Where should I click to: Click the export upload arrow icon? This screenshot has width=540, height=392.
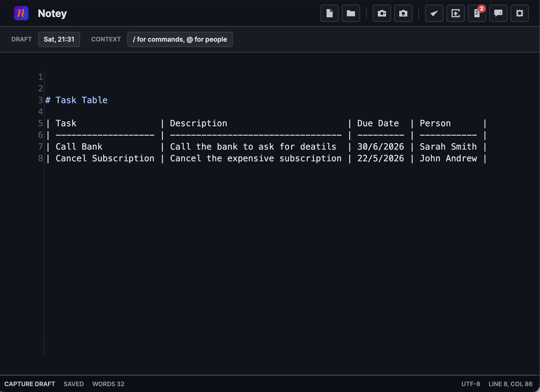point(455,13)
